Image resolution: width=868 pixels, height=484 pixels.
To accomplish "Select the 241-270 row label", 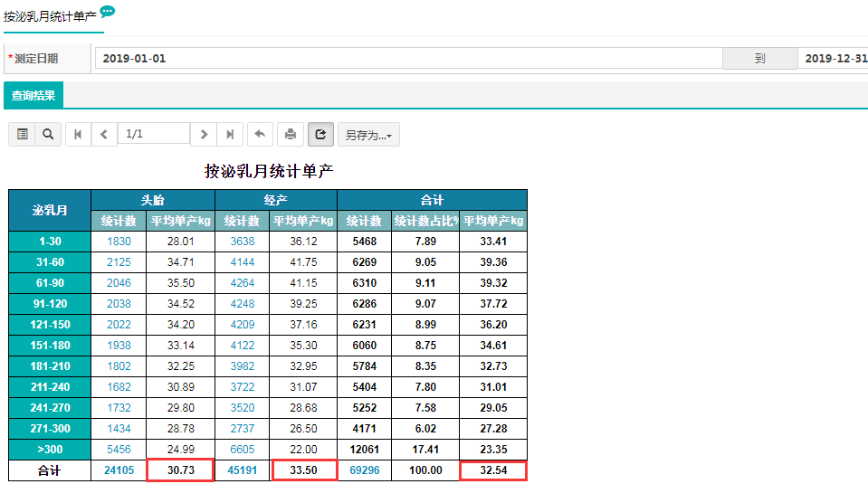I will [x=50, y=408].
